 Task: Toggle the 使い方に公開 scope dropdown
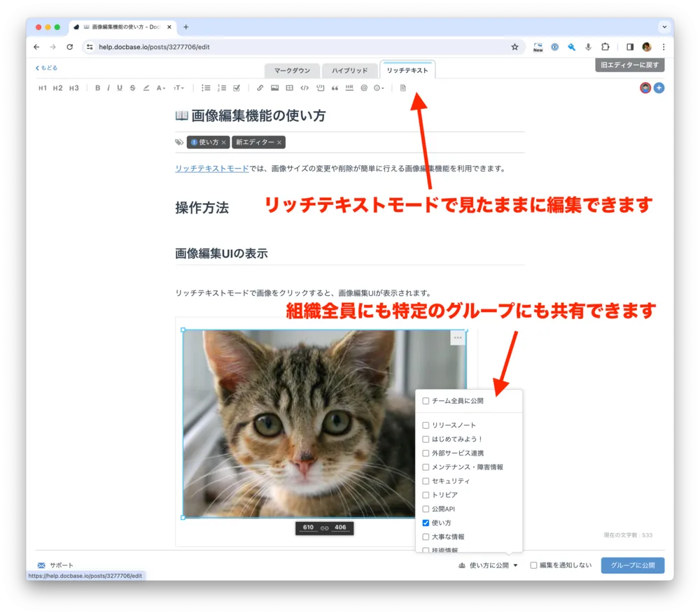[489, 565]
